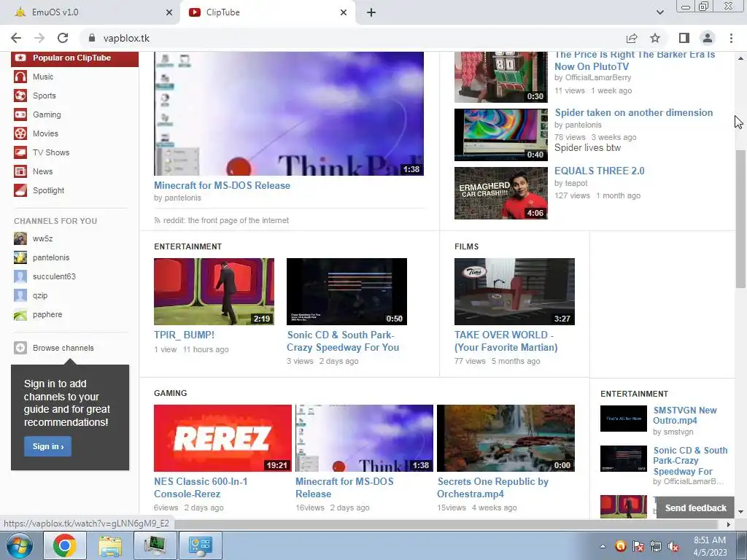Open Secrets One Republic by Orchestra.mp4 title

(492, 488)
